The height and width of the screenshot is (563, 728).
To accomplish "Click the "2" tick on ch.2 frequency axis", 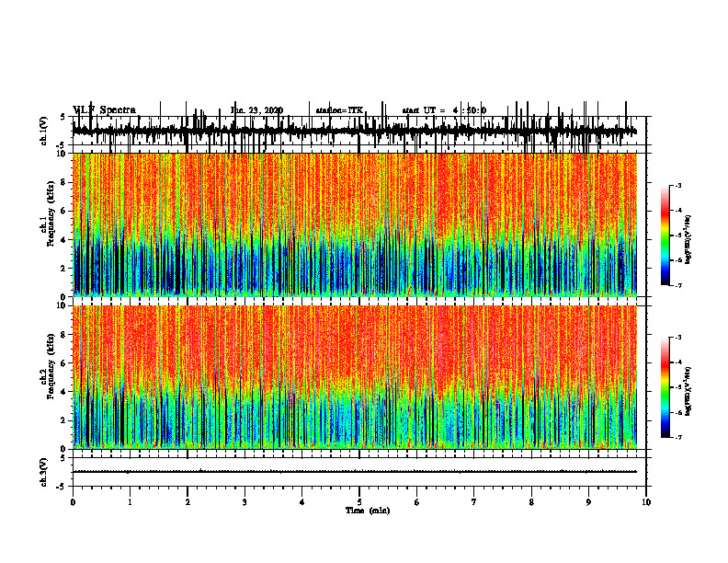I will (x=63, y=420).
